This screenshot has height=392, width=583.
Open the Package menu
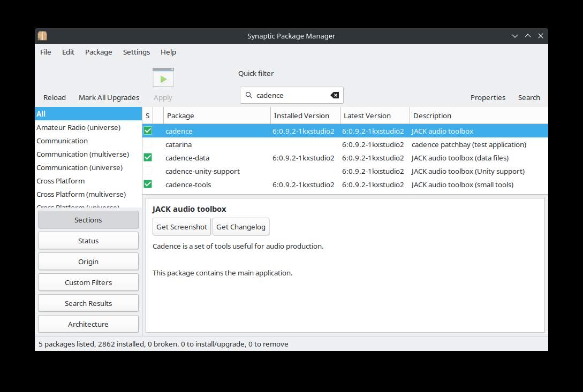99,52
